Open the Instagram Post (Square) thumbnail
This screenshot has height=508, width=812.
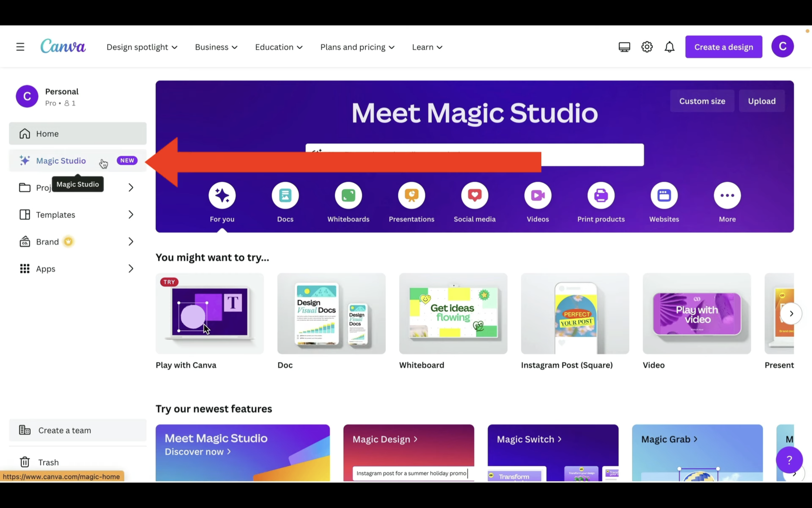click(x=575, y=314)
